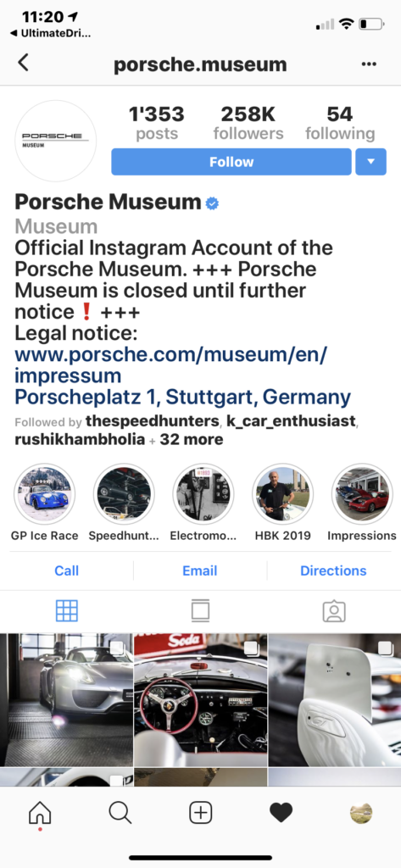The width and height of the screenshot is (401, 868).
Task: Open Search with magnifying glass icon
Action: (x=120, y=813)
